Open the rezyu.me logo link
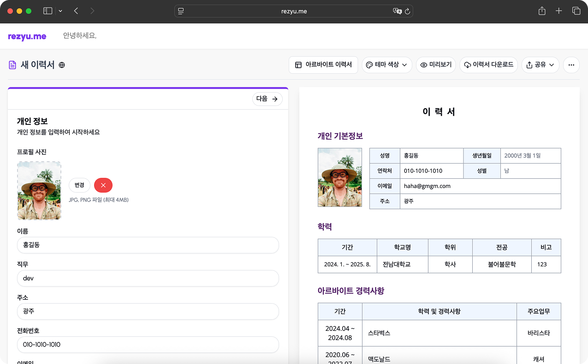This screenshot has height=364, width=588. 27,36
